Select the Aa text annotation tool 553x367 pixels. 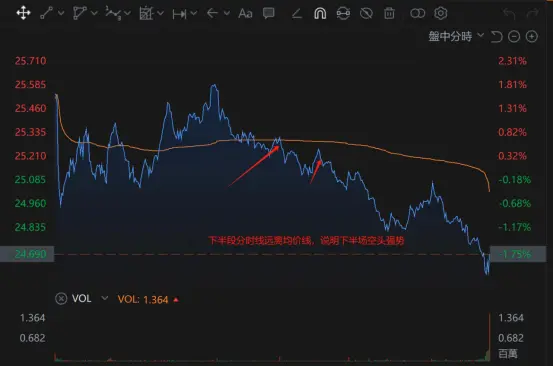coord(245,13)
